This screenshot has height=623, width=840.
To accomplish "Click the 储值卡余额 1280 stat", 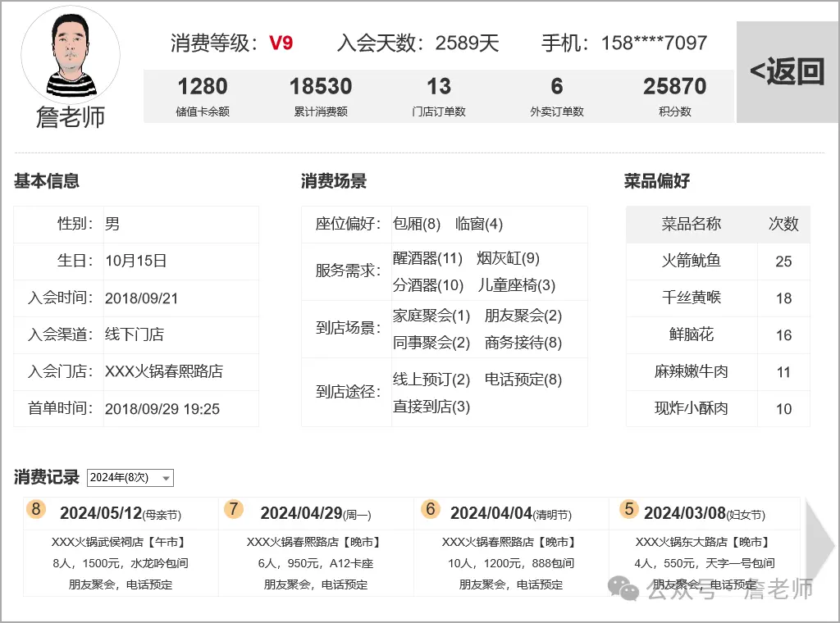I will [203, 96].
